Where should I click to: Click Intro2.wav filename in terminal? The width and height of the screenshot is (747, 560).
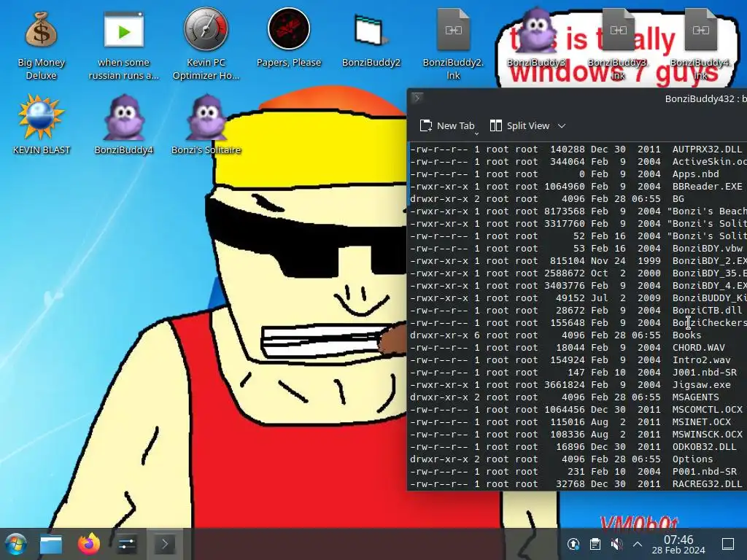(x=701, y=359)
